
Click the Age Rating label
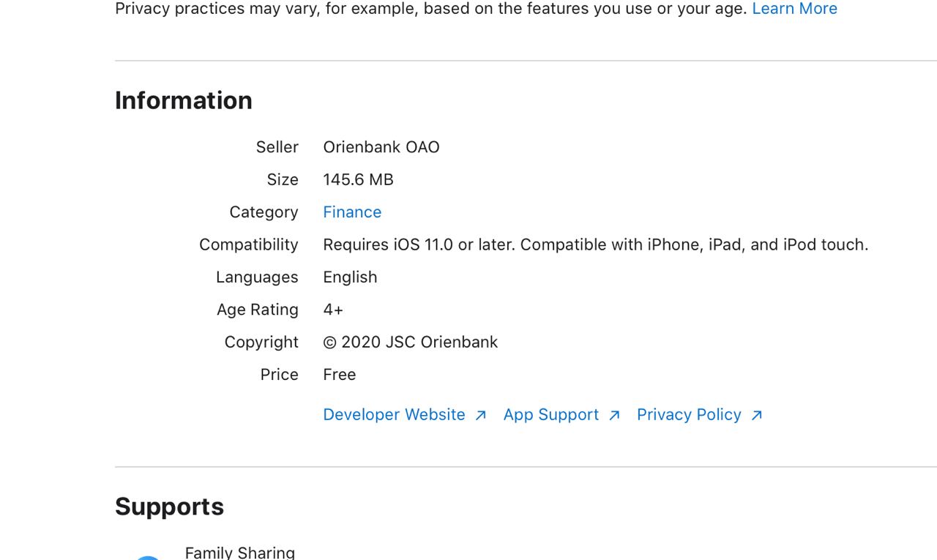tap(258, 310)
